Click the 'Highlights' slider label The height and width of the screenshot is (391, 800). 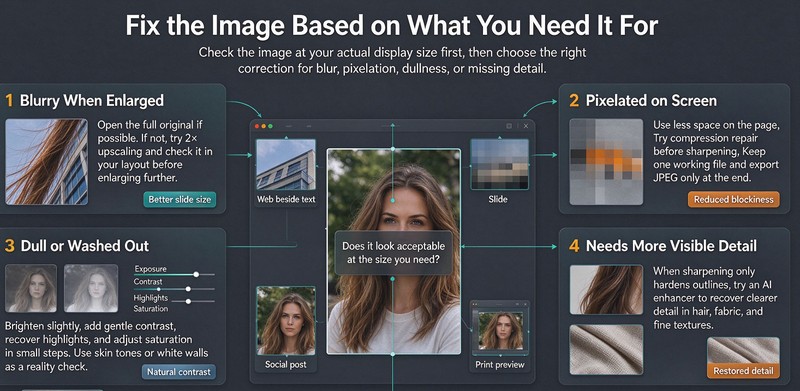[x=151, y=297]
